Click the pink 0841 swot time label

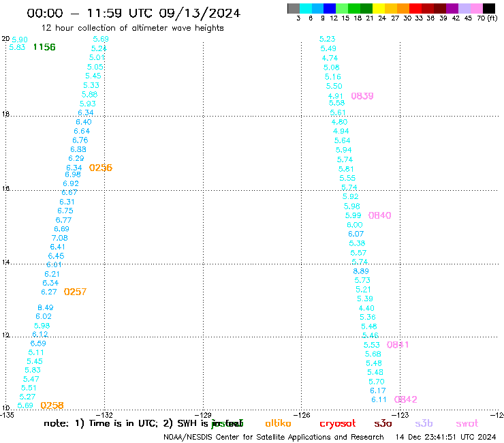398,345
